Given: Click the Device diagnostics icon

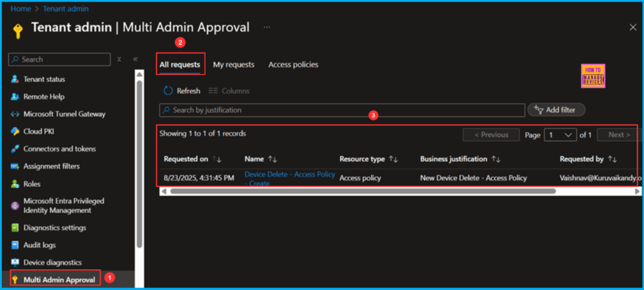Looking at the screenshot, I should click(x=15, y=262).
